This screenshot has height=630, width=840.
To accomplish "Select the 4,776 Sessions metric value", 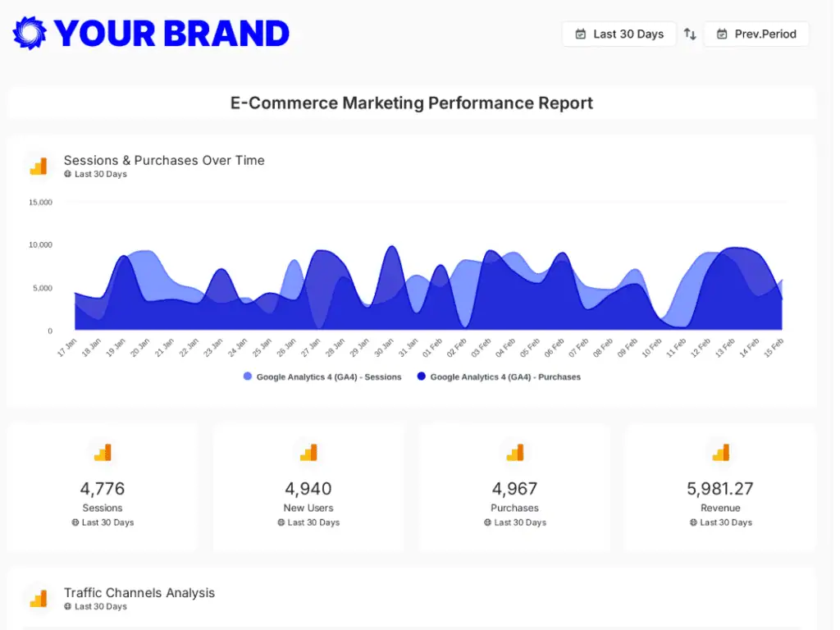I will coord(103,489).
